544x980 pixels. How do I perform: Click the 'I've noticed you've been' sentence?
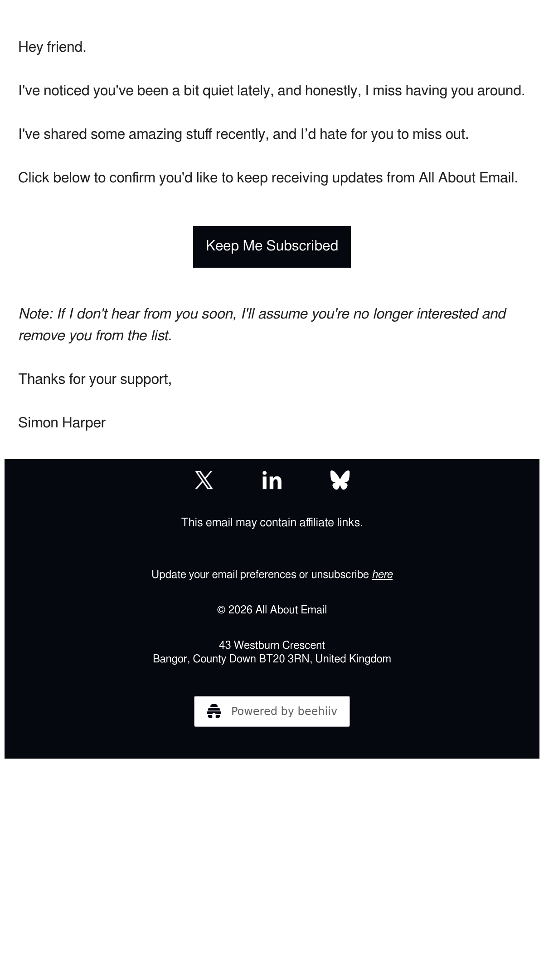coord(272,90)
